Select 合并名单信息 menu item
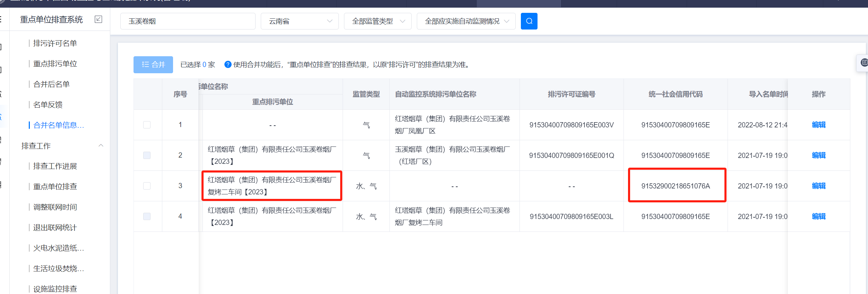 (59, 125)
